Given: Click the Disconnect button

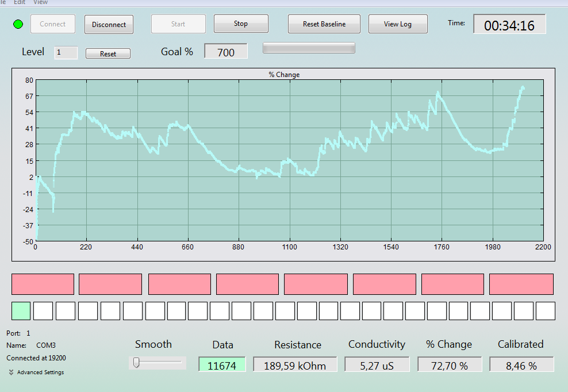Looking at the screenshot, I should 109,24.
